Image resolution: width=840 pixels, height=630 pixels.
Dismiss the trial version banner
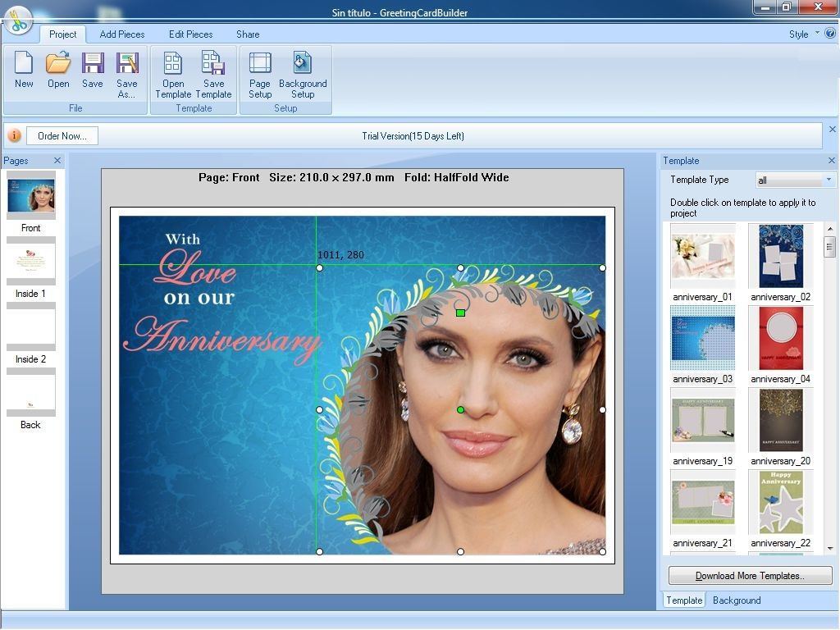pos(833,129)
